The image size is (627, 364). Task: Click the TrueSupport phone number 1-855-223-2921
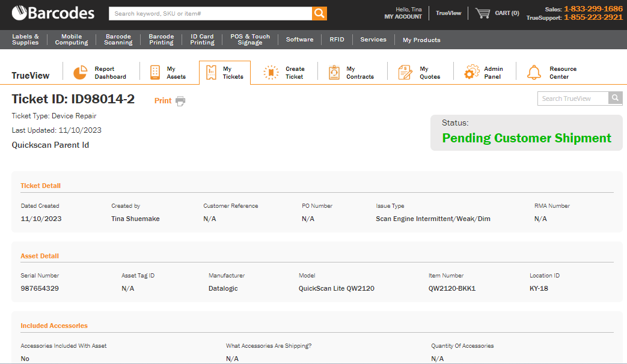(593, 17)
